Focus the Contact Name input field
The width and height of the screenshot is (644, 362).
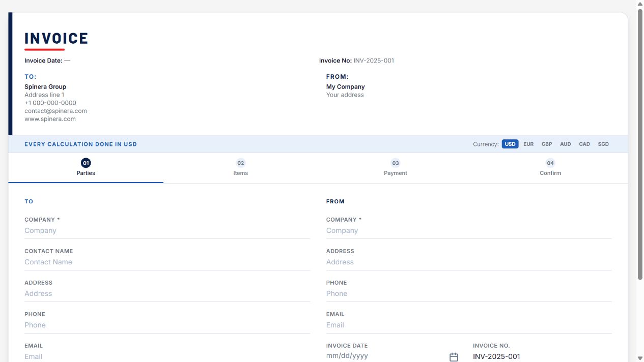[167, 262]
